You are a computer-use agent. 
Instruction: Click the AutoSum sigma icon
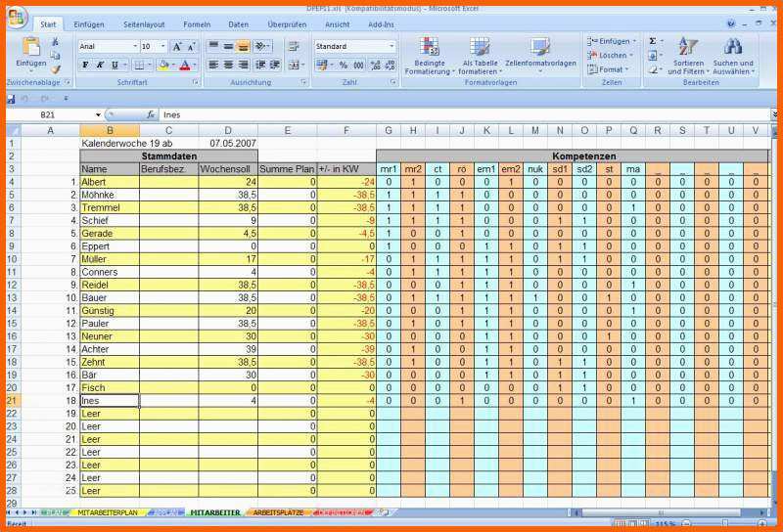pyautogui.click(x=653, y=42)
